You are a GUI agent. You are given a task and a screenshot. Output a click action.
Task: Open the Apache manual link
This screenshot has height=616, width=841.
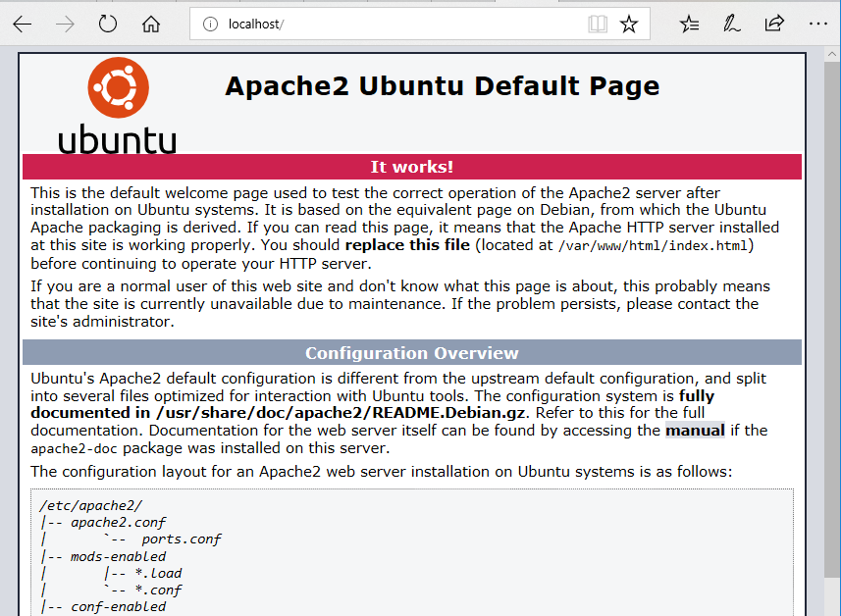[x=695, y=430]
